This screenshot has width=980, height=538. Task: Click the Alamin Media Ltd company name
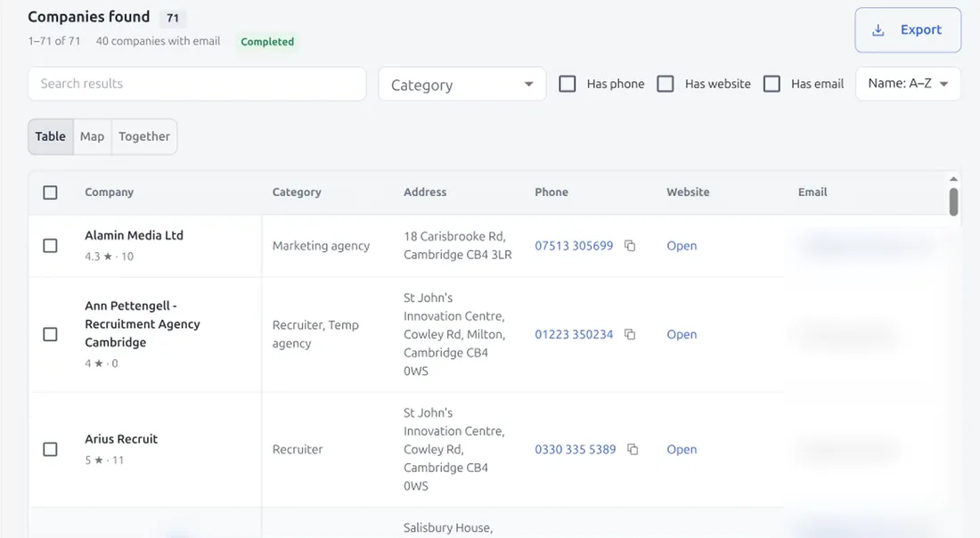coord(134,235)
